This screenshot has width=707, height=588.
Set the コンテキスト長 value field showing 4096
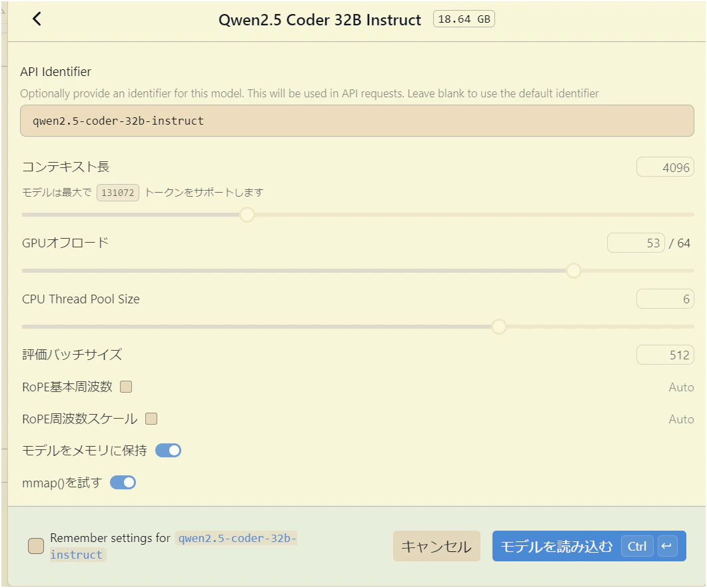[x=665, y=167]
